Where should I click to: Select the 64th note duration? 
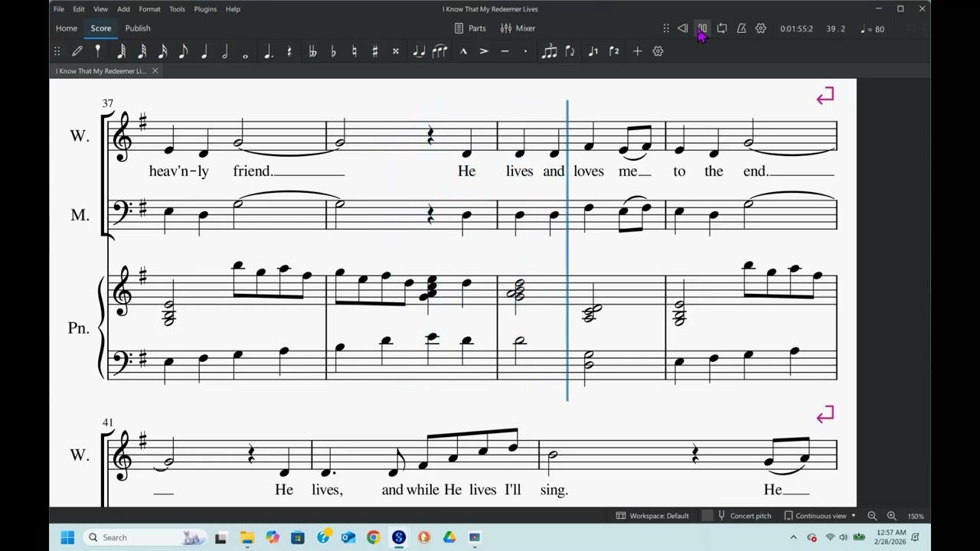[121, 51]
